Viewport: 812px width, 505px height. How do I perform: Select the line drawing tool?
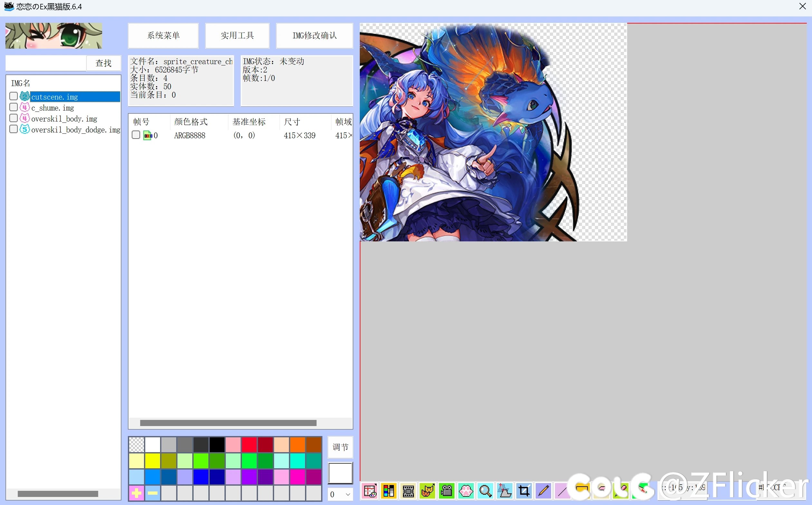562,490
